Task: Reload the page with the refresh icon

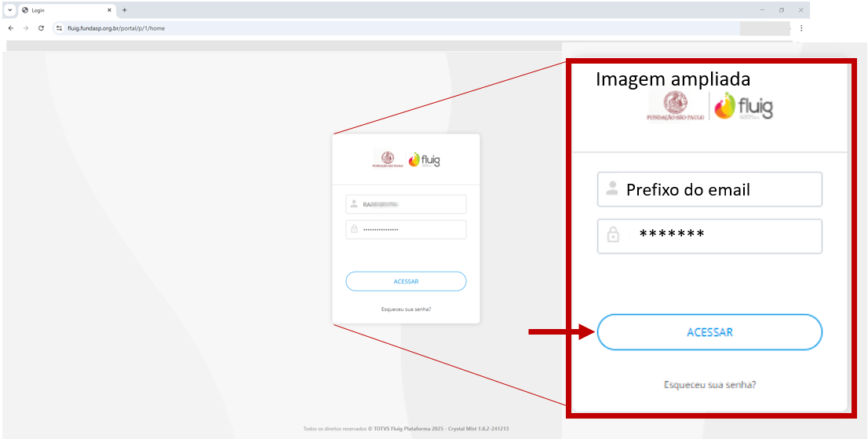Action: pyautogui.click(x=41, y=28)
